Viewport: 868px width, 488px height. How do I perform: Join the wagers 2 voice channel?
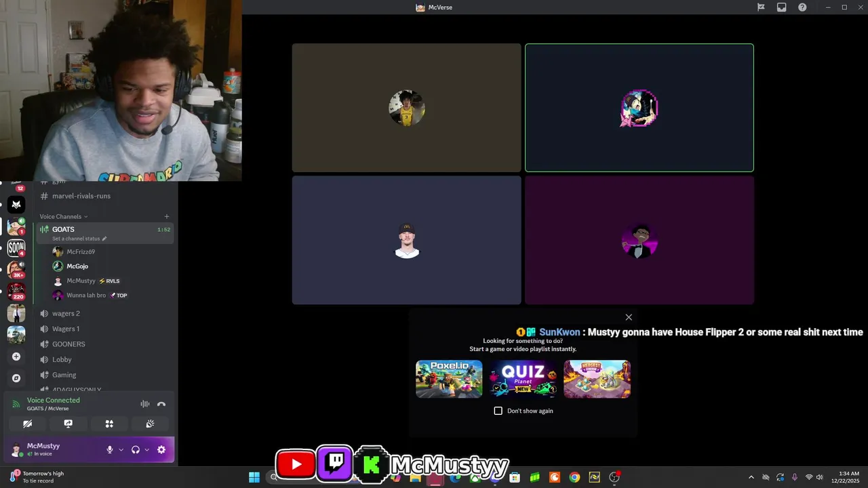pyautogui.click(x=105, y=314)
